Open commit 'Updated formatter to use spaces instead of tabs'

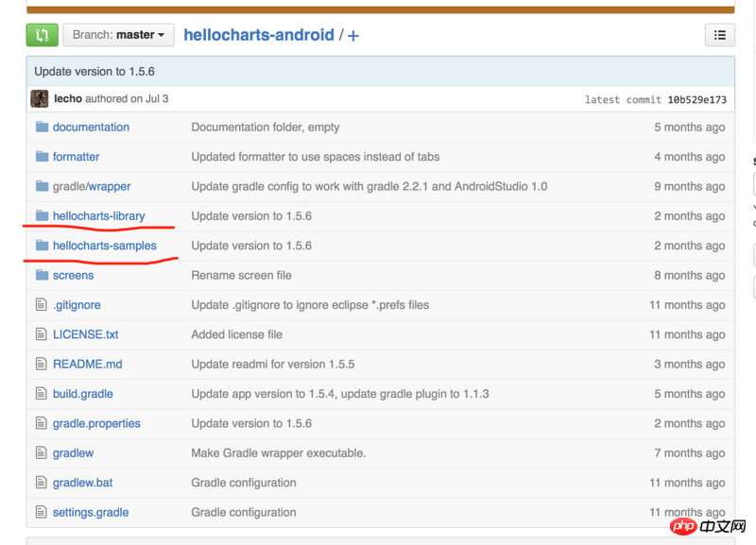click(x=316, y=157)
